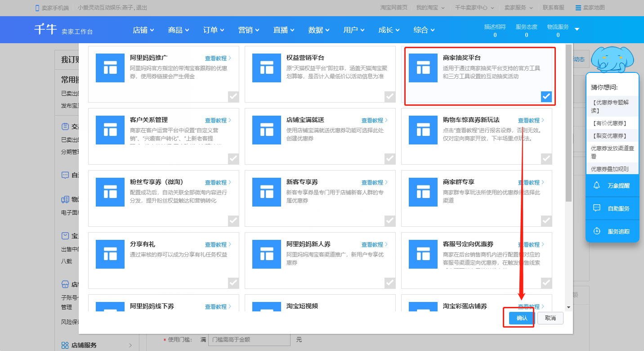Open the 我的淘宝 dropdown

point(430,8)
